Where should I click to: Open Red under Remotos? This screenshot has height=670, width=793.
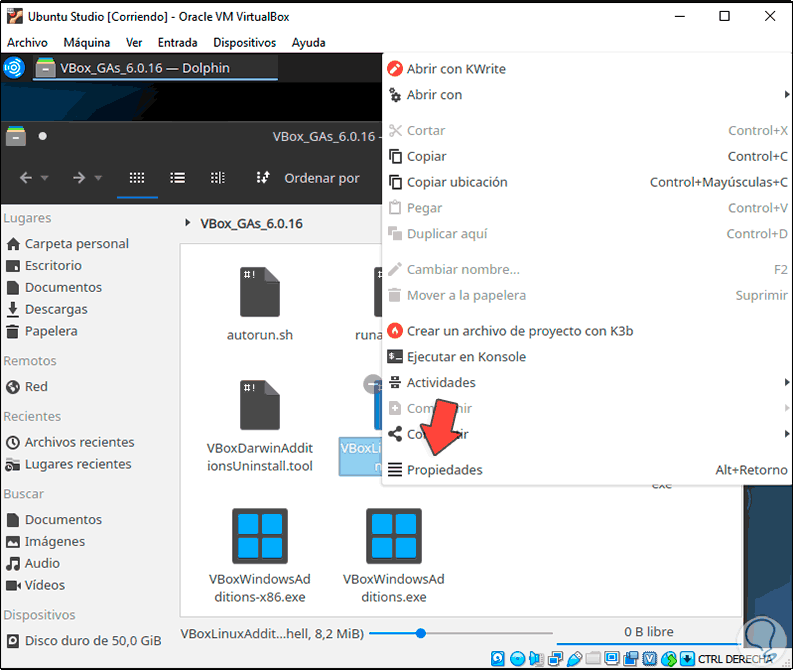coord(27,386)
